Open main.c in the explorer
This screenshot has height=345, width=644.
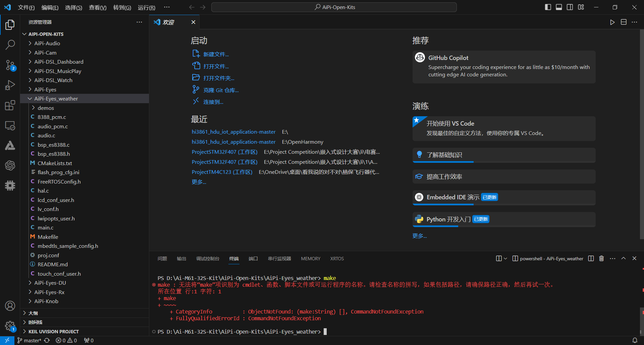(85, 227)
